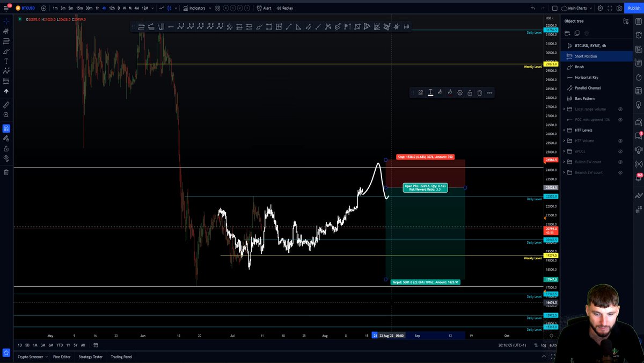Expand the nPOCs tree item

pyautogui.click(x=563, y=151)
